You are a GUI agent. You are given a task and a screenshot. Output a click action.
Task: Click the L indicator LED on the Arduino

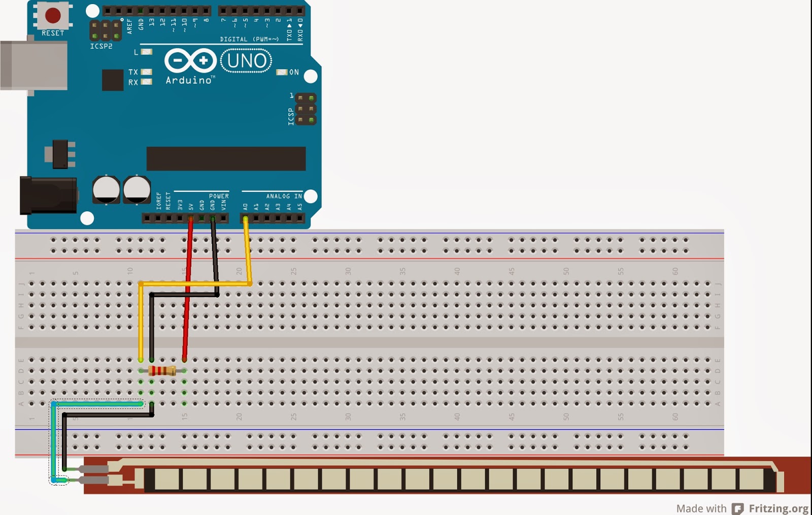pyautogui.click(x=146, y=51)
